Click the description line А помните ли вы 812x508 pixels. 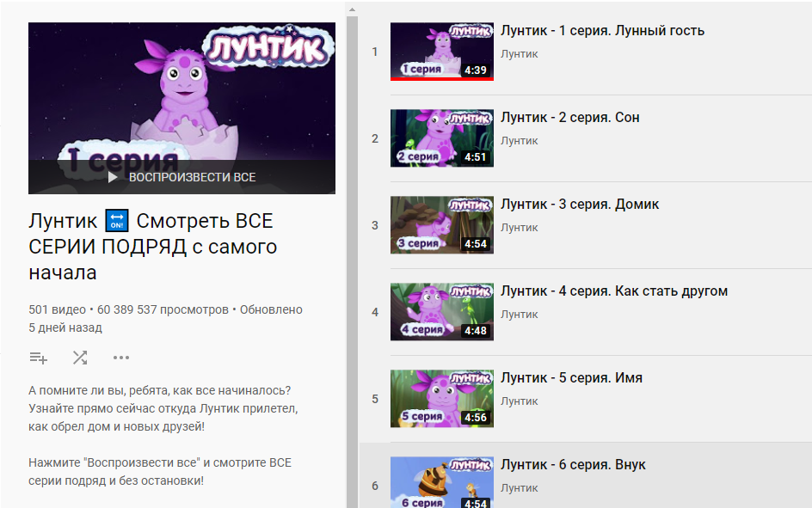pos(159,390)
